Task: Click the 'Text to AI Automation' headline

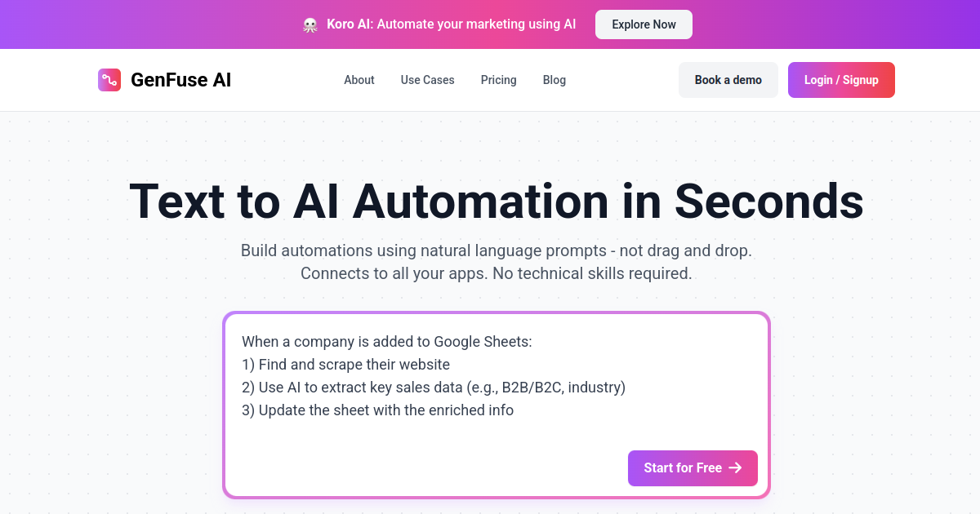Action: click(496, 201)
